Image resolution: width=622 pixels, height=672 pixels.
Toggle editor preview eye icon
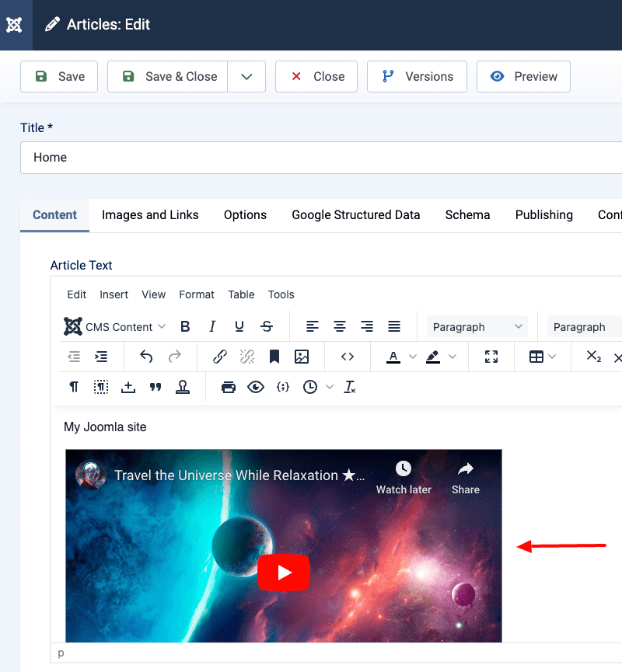[x=256, y=387]
